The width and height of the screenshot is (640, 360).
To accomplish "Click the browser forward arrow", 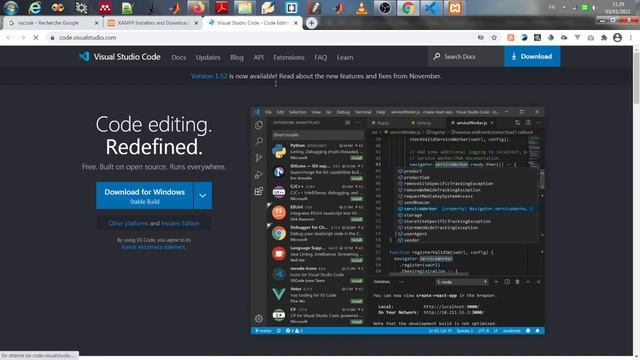I will [x=22, y=38].
